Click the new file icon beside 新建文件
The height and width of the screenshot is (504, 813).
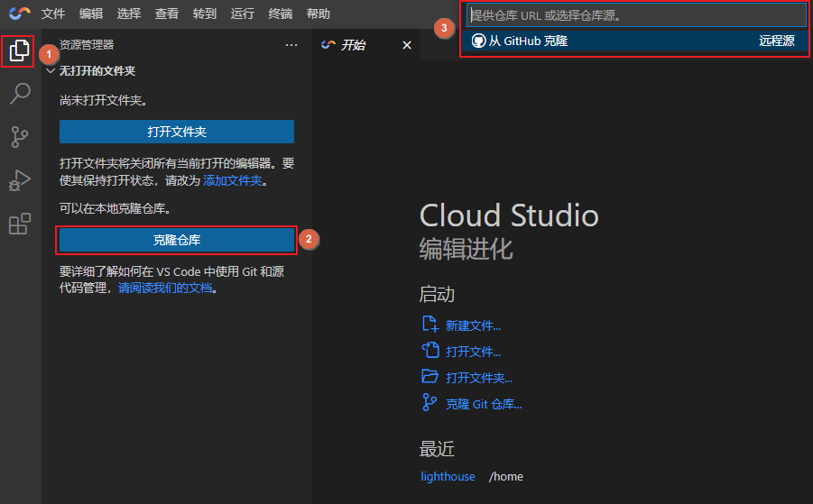pyautogui.click(x=430, y=325)
